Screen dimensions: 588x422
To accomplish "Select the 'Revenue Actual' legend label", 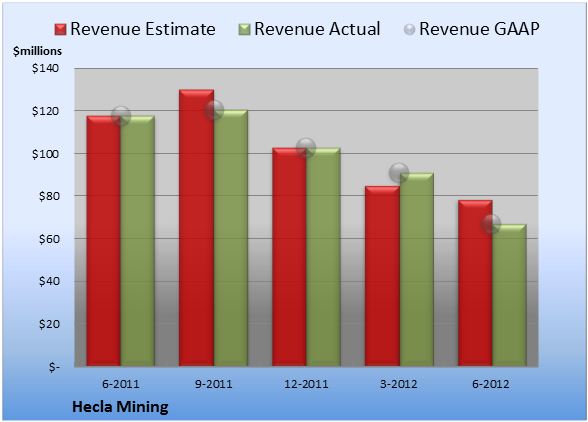I will click(317, 29).
